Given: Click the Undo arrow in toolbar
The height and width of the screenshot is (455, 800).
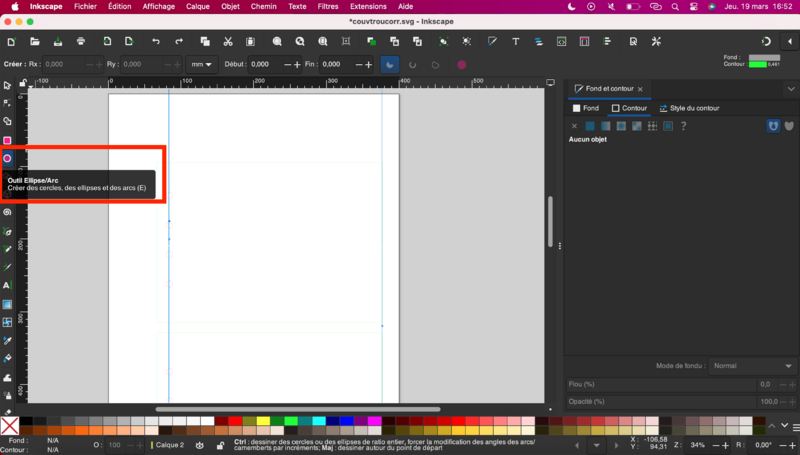Looking at the screenshot, I should (155, 41).
